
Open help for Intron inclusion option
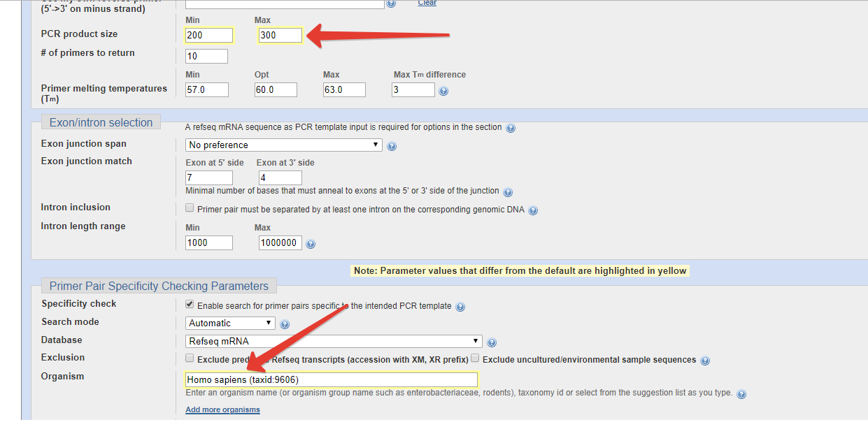(533, 210)
